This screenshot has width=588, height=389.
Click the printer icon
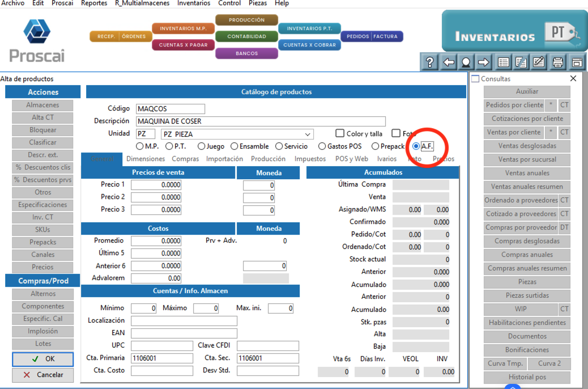pos(558,62)
